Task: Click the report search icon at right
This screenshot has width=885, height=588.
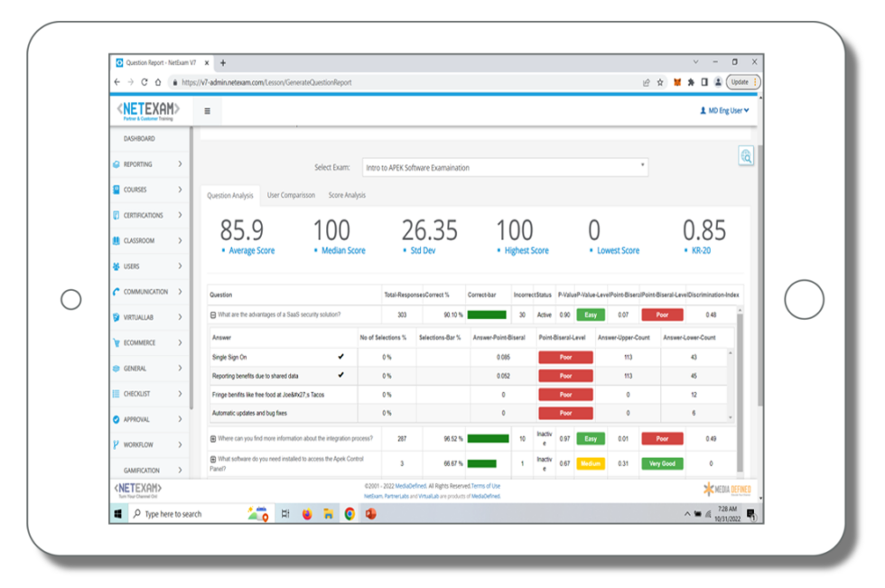Action: [x=745, y=156]
